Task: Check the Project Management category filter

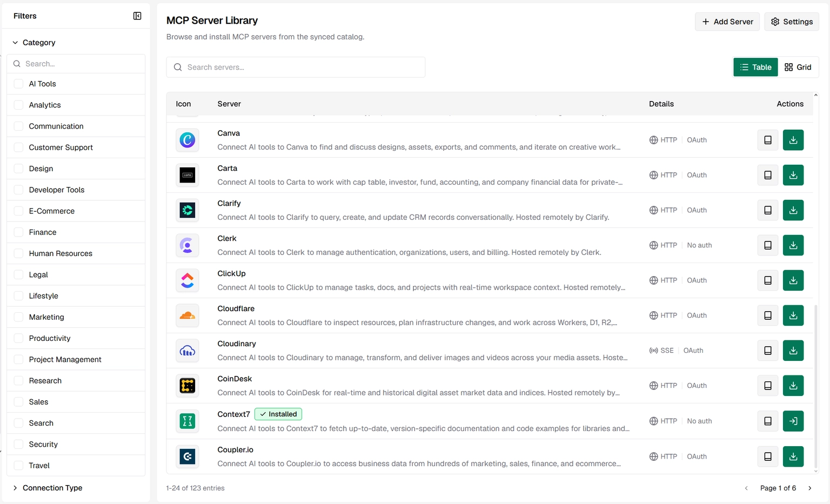Action: [18, 359]
